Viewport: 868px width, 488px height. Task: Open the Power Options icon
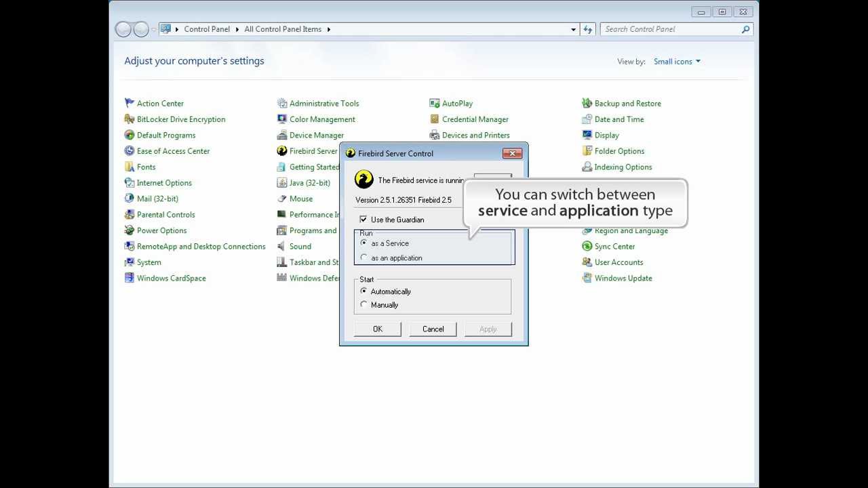tap(130, 230)
